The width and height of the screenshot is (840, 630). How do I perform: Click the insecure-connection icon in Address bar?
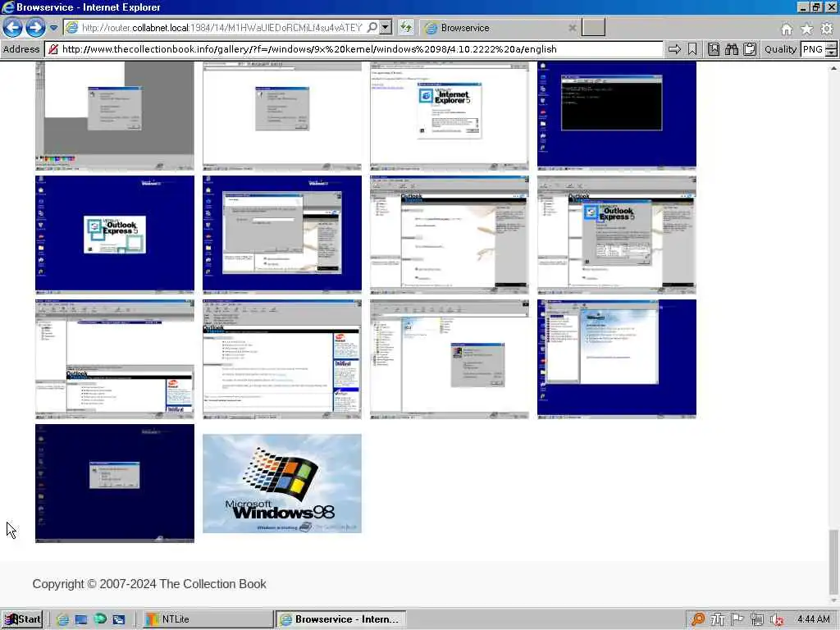pos(53,49)
